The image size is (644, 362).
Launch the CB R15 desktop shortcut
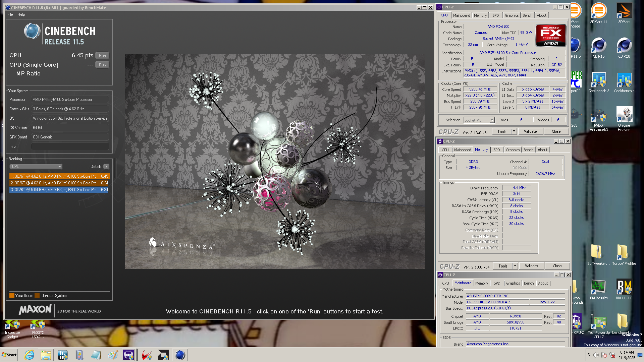click(598, 48)
